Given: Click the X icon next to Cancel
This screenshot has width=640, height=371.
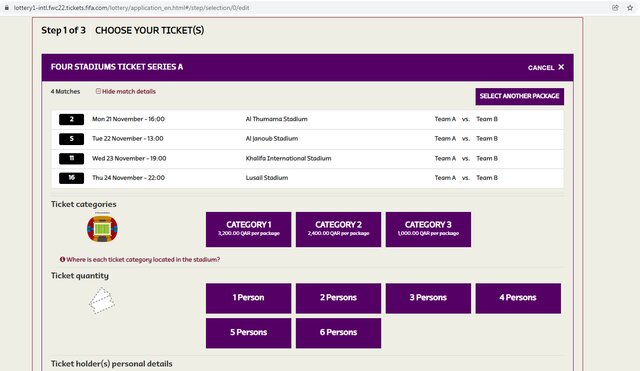Looking at the screenshot, I should click(561, 67).
